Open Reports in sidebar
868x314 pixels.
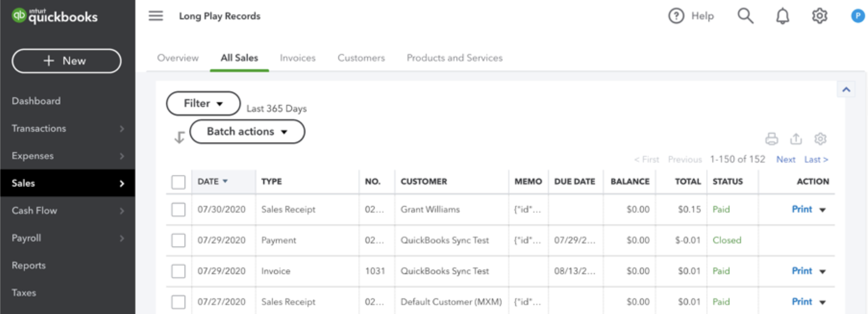29,265
